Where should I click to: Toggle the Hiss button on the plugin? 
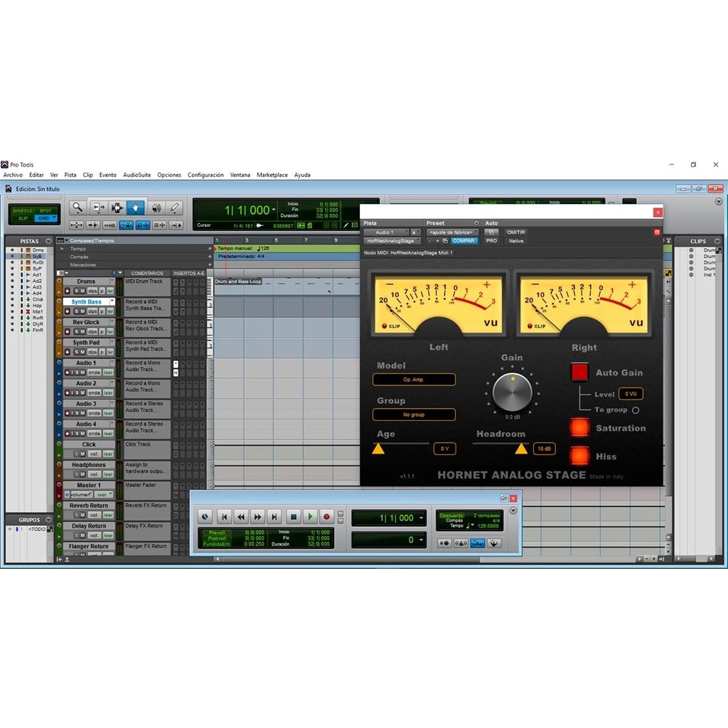[579, 456]
